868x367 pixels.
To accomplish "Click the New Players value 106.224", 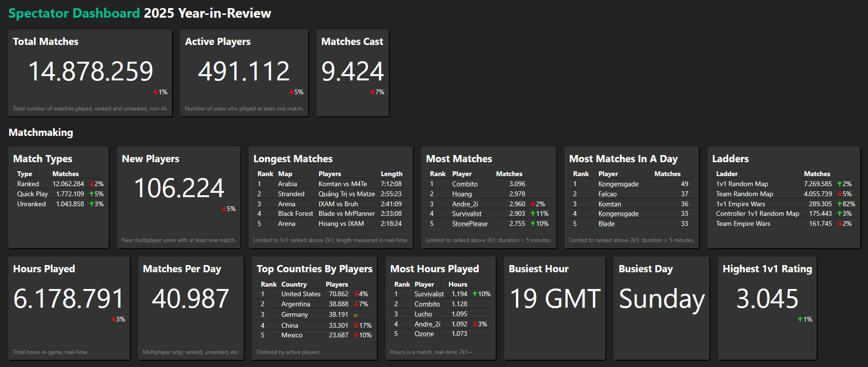I will pos(179,188).
